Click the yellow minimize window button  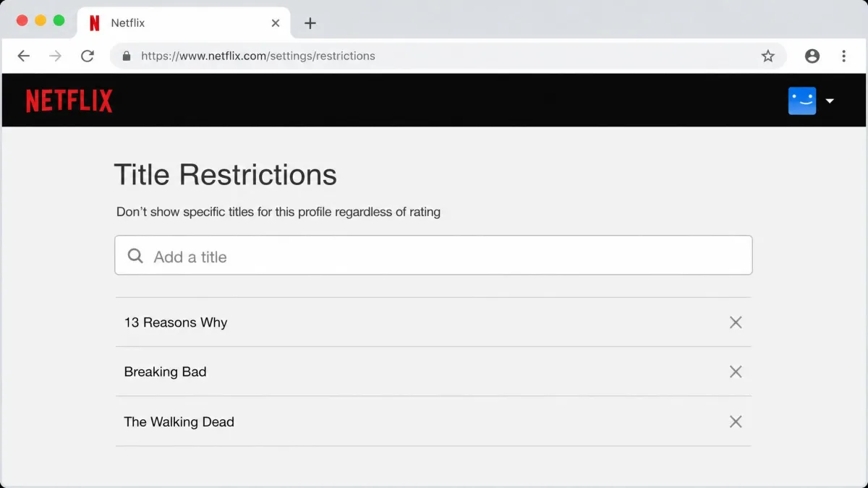click(41, 20)
